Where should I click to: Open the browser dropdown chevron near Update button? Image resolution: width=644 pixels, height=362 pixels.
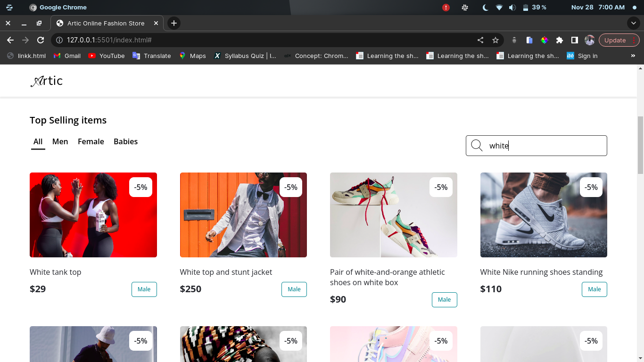[633, 23]
